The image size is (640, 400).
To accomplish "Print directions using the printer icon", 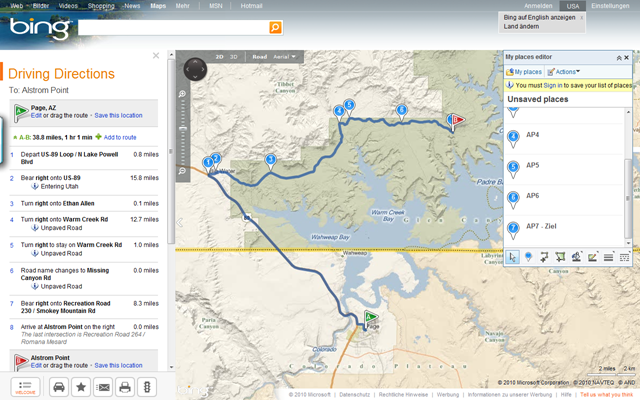I will 125,387.
